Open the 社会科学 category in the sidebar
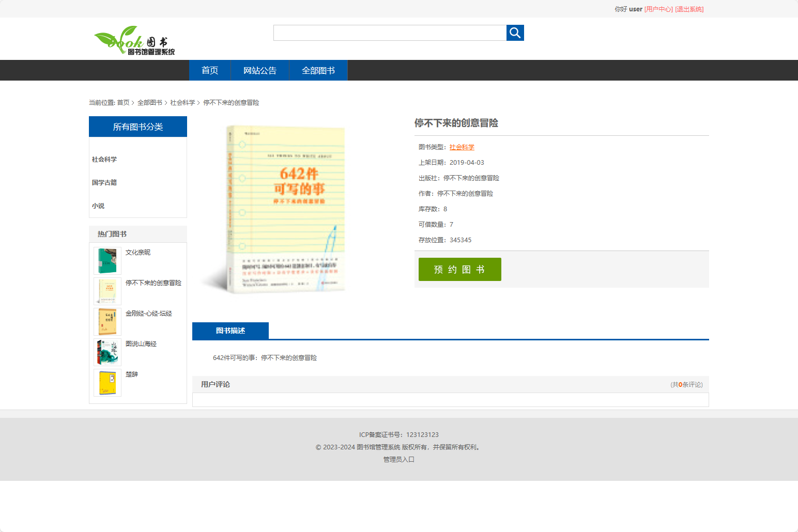The width and height of the screenshot is (798, 532). [x=103, y=159]
